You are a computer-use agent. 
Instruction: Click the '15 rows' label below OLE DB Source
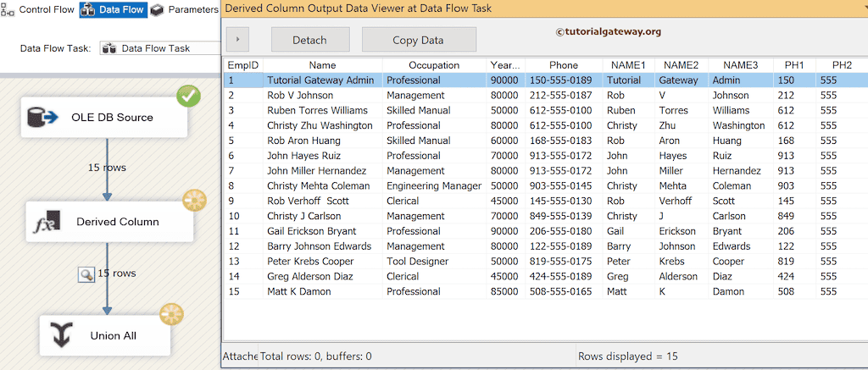pyautogui.click(x=107, y=167)
